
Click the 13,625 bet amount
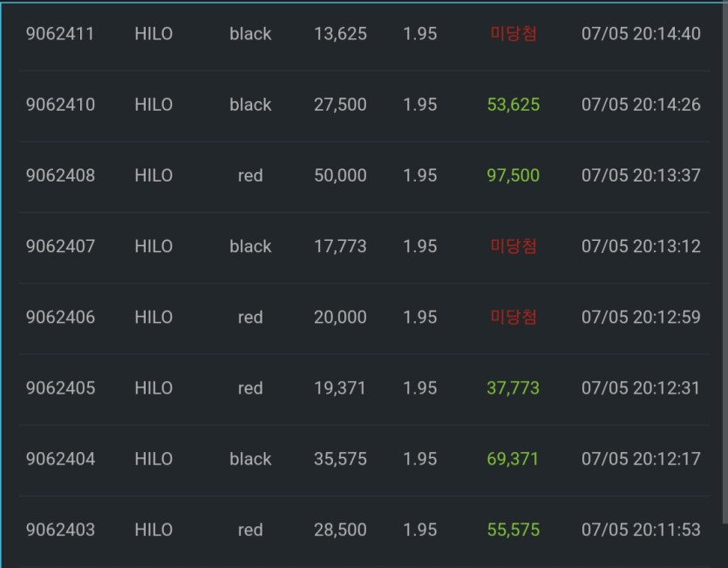coord(340,34)
